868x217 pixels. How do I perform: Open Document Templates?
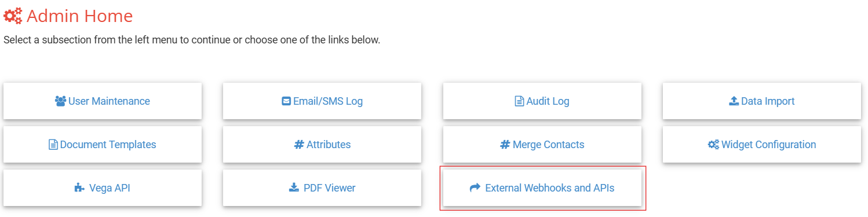click(x=103, y=145)
